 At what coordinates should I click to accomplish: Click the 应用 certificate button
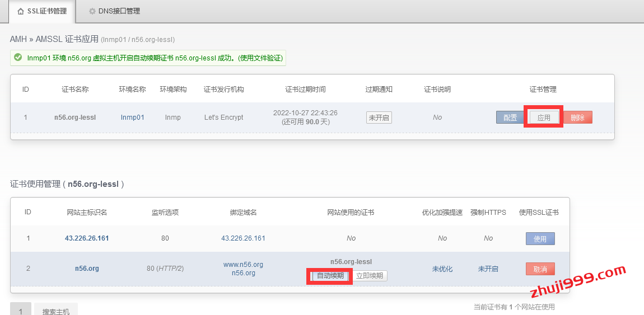(x=544, y=117)
